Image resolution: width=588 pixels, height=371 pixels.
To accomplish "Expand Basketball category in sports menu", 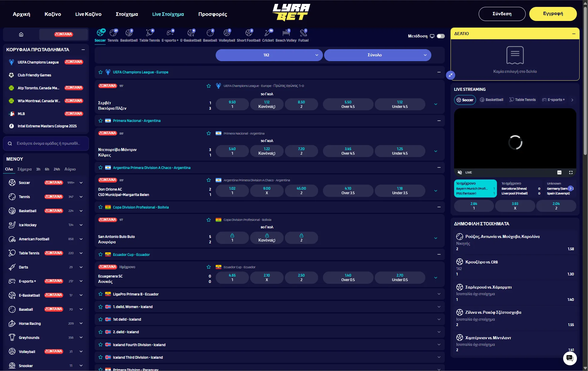I will point(81,211).
